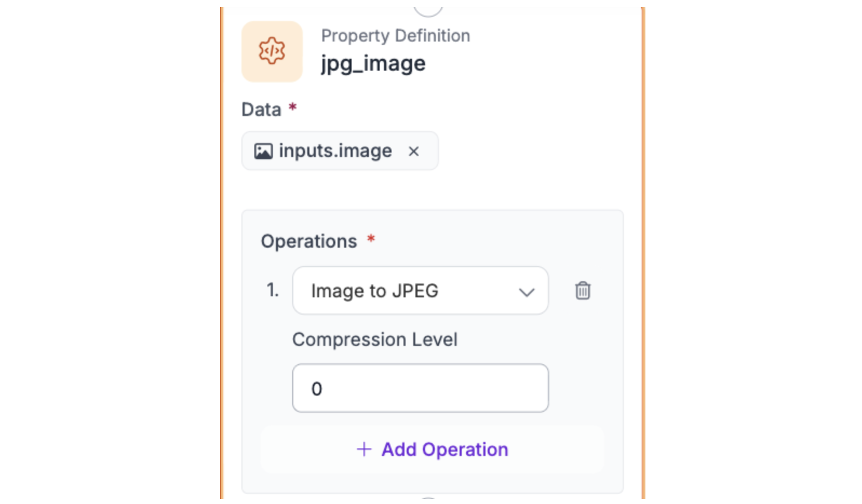Click the jpg_image block name
This screenshot has width=862, height=504.
pyautogui.click(x=373, y=64)
